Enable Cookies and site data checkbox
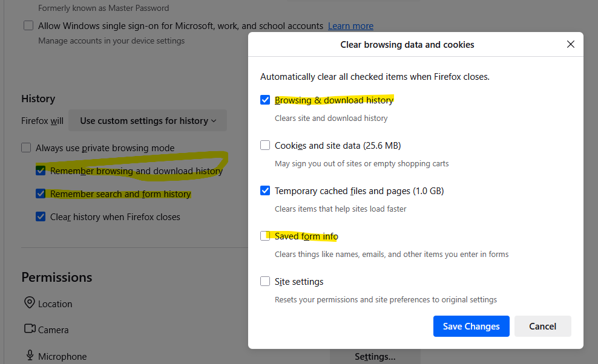This screenshot has width=598, height=364. tap(265, 145)
